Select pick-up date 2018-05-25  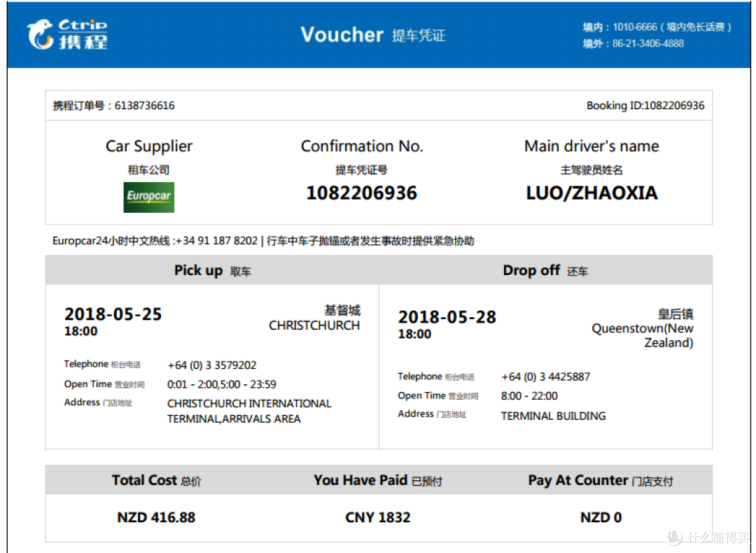(x=113, y=314)
